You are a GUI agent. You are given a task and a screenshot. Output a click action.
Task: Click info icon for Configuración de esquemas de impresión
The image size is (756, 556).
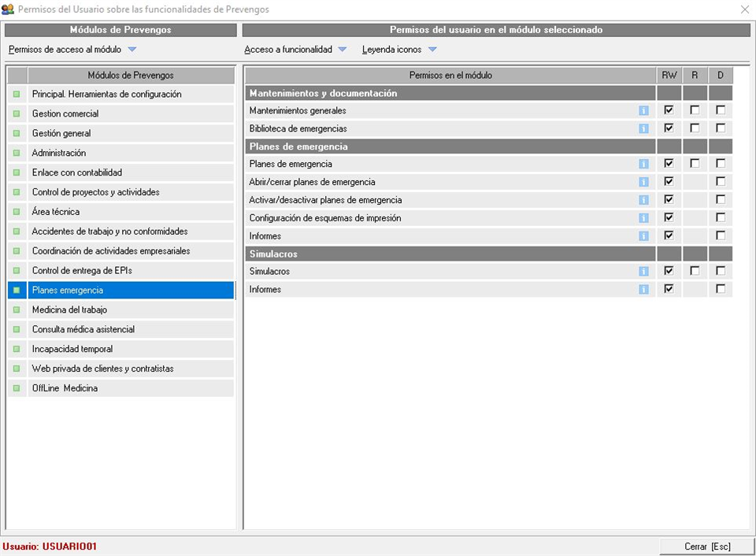click(x=643, y=218)
